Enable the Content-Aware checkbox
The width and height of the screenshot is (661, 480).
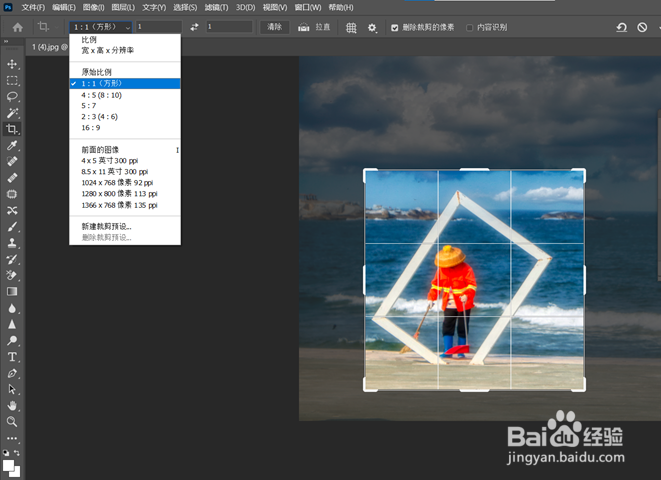(469, 28)
